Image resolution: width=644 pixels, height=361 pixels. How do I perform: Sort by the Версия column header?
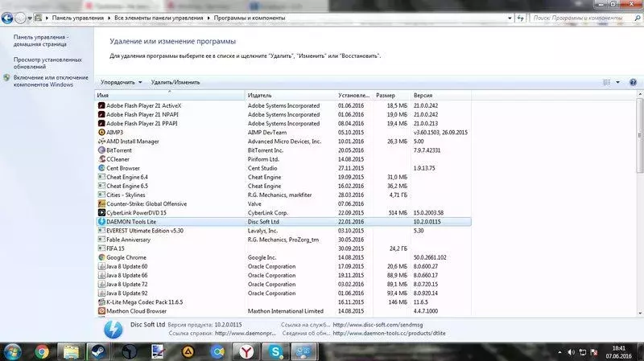click(x=440, y=95)
